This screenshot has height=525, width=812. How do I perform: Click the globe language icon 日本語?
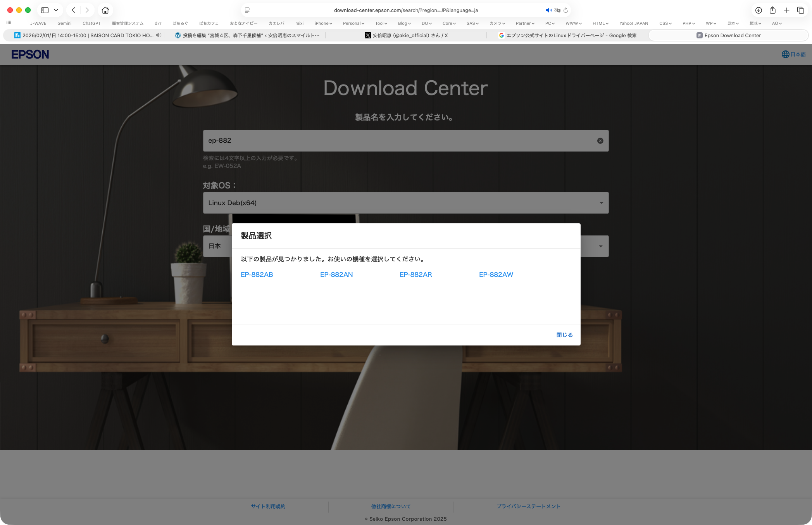pos(793,54)
